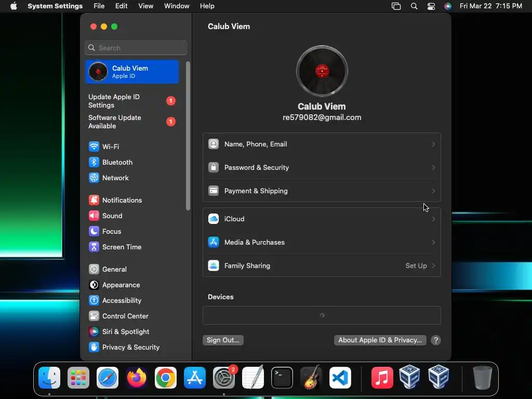This screenshot has width=532, height=399.
Task: Open App Store from the Dock
Action: point(195,378)
